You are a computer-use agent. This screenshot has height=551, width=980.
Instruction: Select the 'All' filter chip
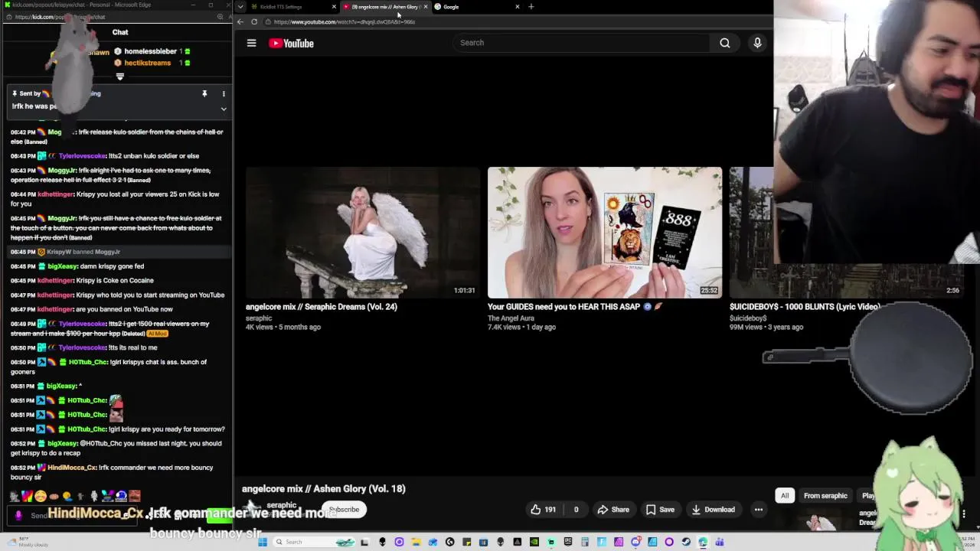(785, 496)
